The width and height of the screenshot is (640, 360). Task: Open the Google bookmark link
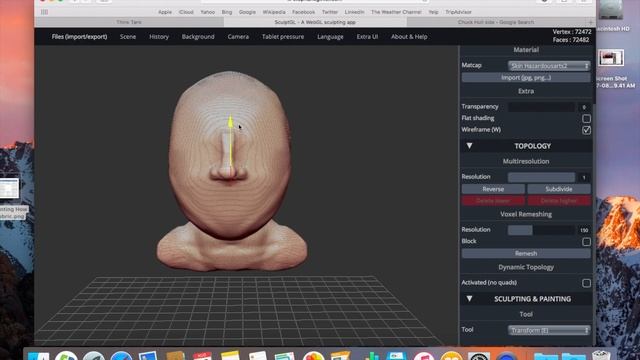(247, 12)
